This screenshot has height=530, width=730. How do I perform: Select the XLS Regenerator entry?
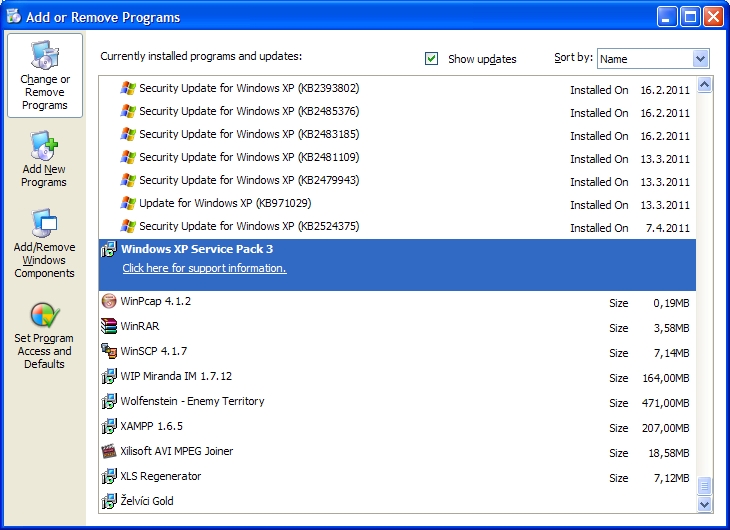coord(397,476)
